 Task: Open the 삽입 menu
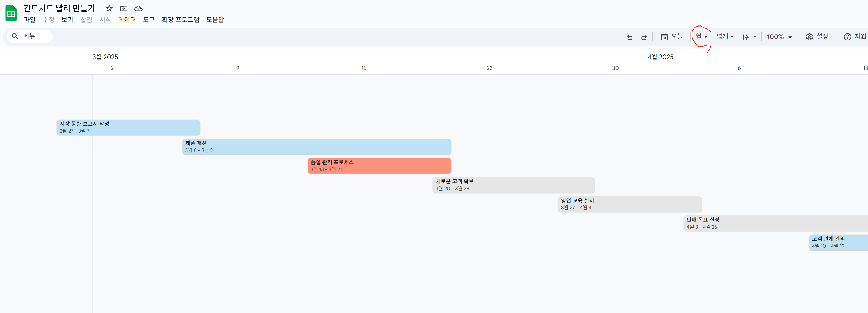pos(86,20)
